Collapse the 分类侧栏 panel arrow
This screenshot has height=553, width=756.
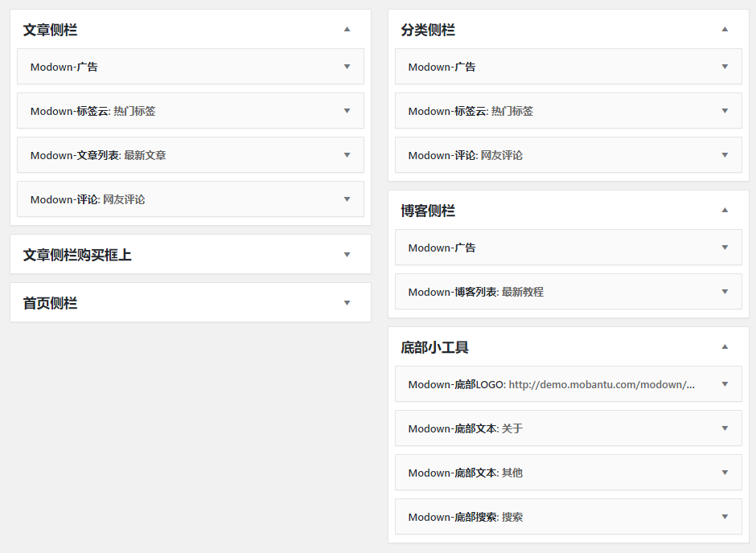725,30
